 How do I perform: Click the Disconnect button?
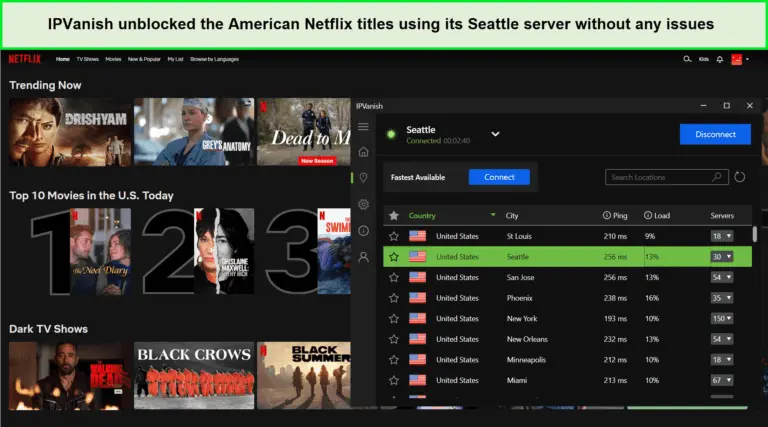click(x=715, y=134)
